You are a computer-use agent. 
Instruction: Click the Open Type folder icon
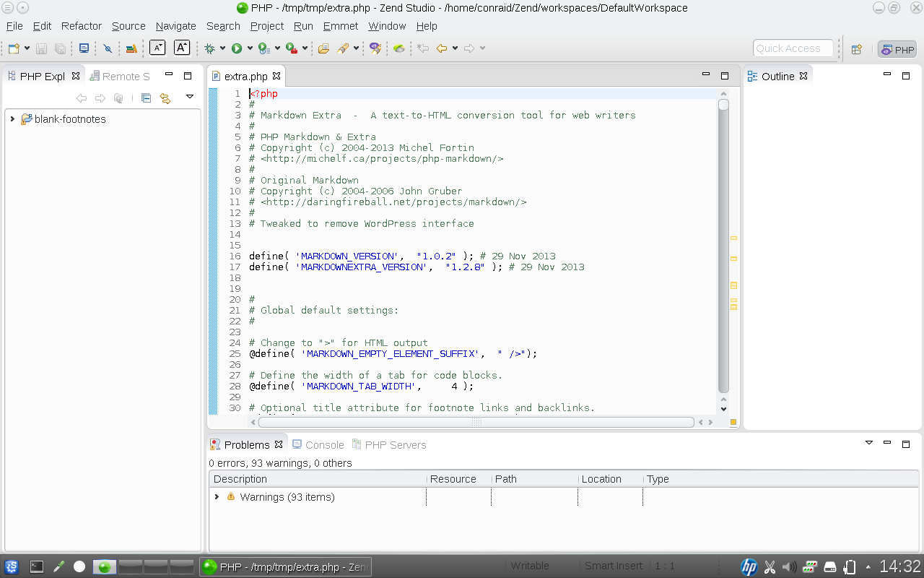pyautogui.click(x=323, y=48)
